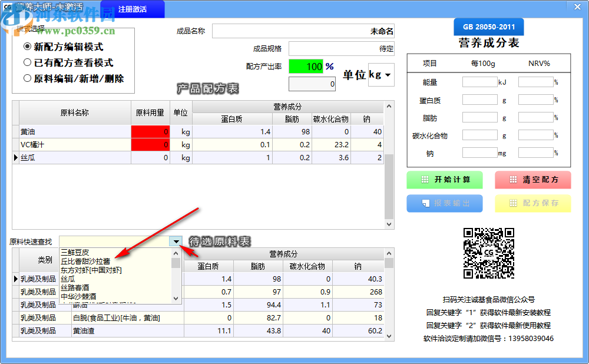Viewport: 589px width, 364px height.
Task: Choose 丝路春酒 from dropdown list
Action: (x=75, y=288)
